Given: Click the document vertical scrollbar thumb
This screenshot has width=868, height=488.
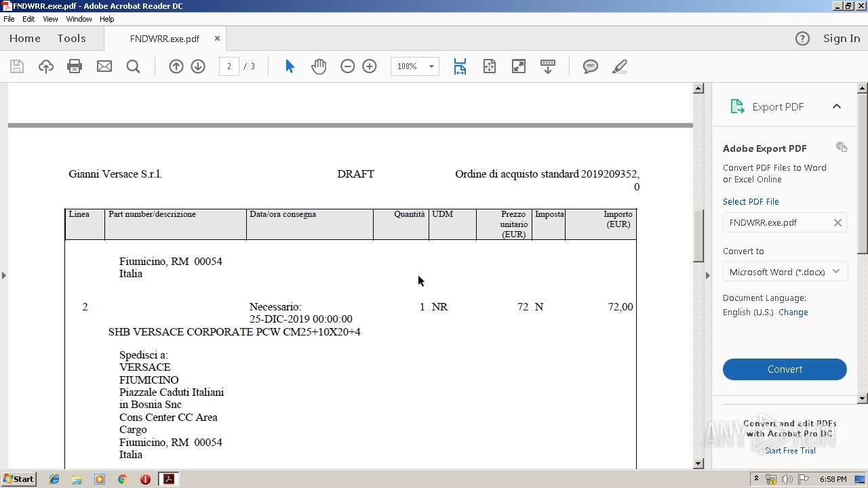Looking at the screenshot, I should pos(698,236).
